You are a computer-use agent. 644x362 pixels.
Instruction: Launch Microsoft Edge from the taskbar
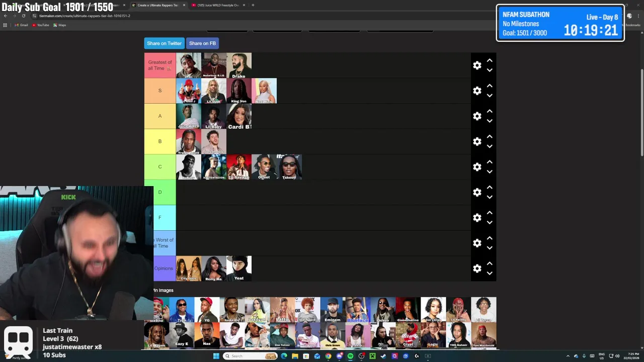point(284,356)
